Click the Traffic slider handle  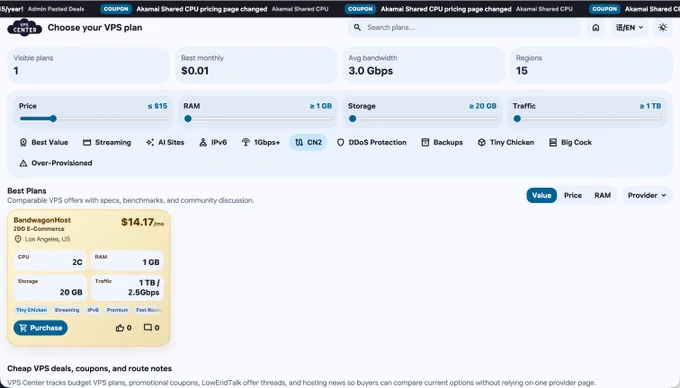click(517, 119)
